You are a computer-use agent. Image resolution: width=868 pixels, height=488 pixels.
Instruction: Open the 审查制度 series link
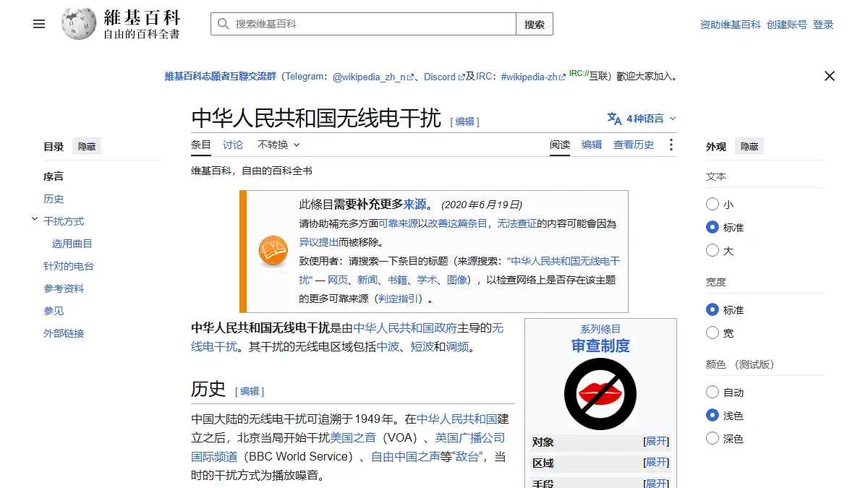click(600, 346)
